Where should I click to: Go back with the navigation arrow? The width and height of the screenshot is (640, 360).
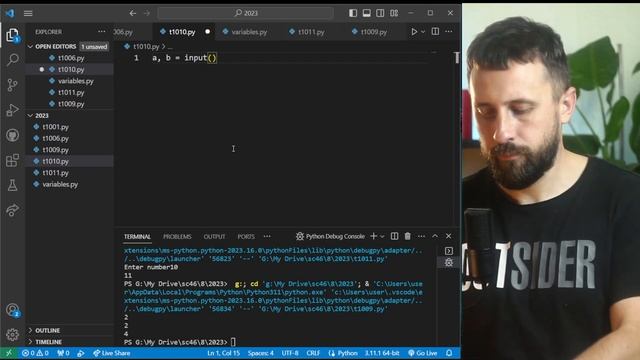pyautogui.click(x=133, y=13)
